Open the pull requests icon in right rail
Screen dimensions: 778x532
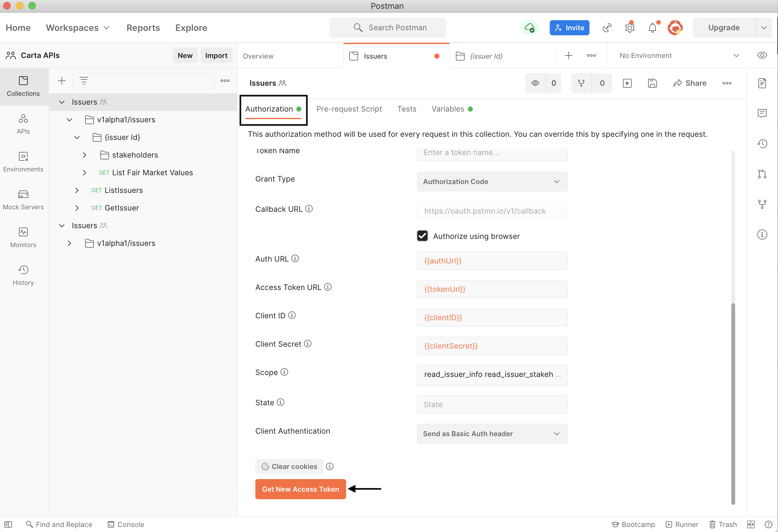(x=762, y=174)
